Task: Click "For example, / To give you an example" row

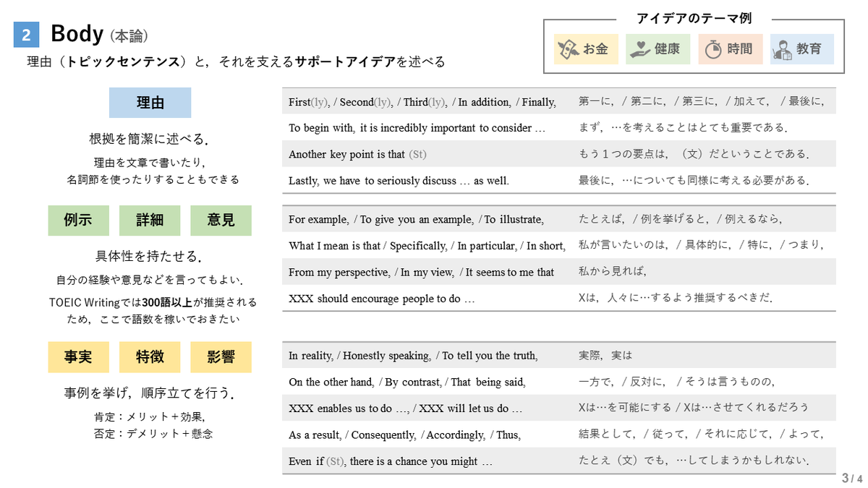Action: 559,219
